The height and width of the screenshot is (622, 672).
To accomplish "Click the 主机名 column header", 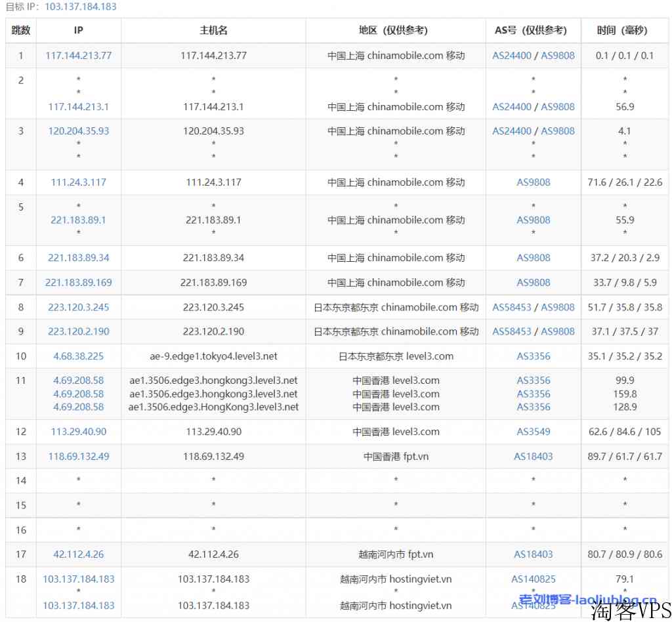I will [x=213, y=30].
